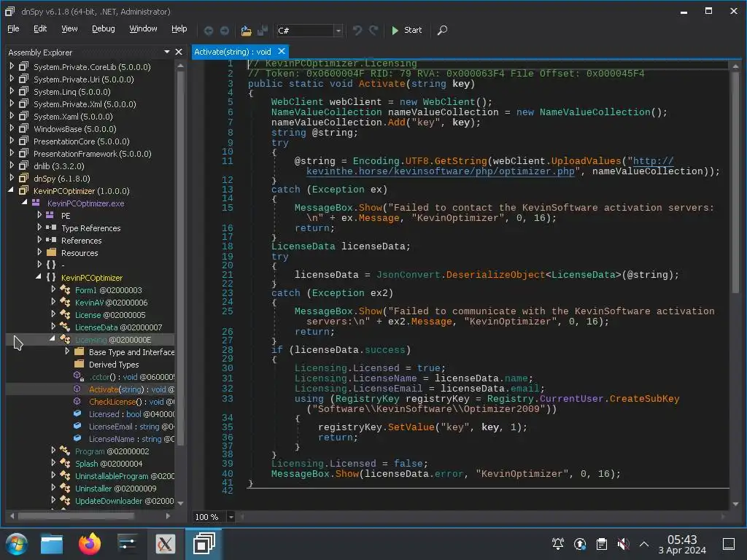Image resolution: width=747 pixels, height=560 pixels.
Task: Open an assembly with the folder icon
Action: pos(246,31)
